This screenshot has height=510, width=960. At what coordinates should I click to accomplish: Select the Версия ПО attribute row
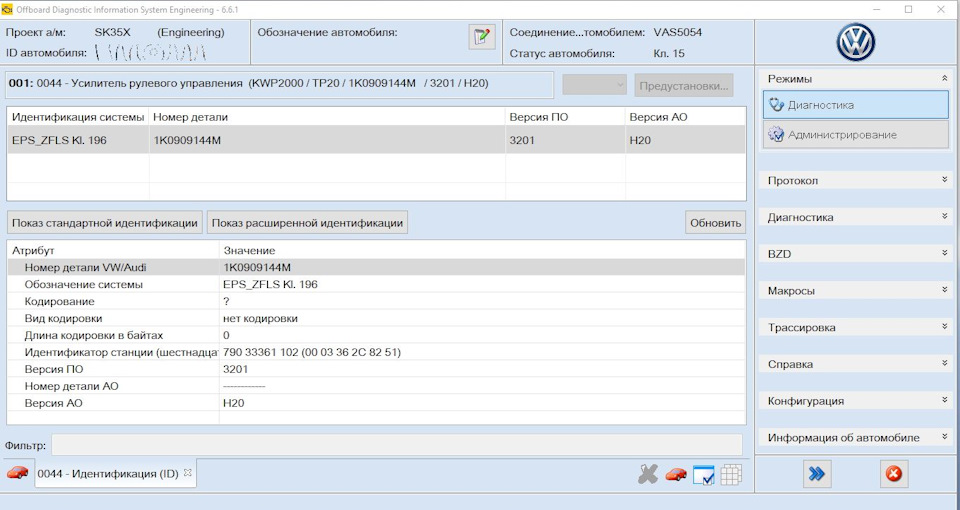[x=376, y=369]
